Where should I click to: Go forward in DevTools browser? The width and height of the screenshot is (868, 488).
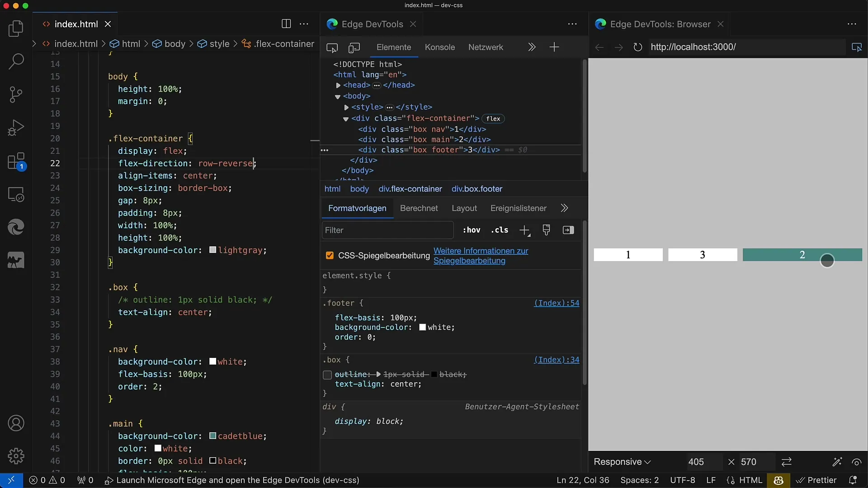click(x=618, y=47)
